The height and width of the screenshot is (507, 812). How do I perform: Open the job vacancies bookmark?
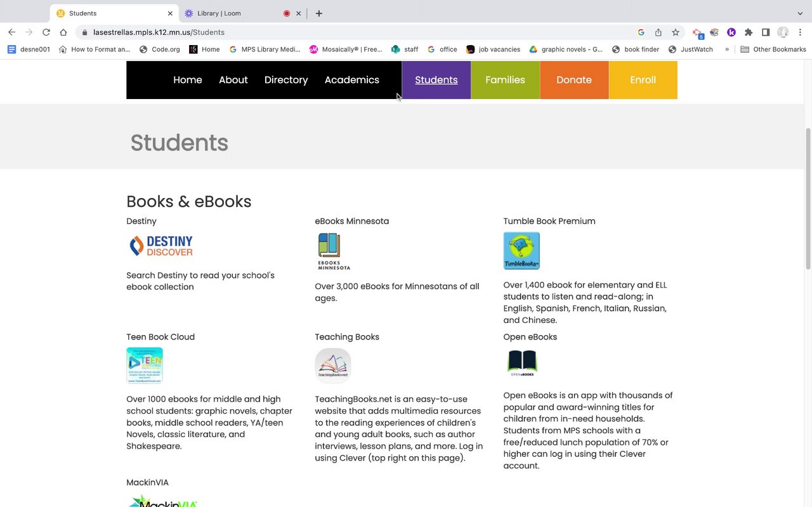[494, 49]
